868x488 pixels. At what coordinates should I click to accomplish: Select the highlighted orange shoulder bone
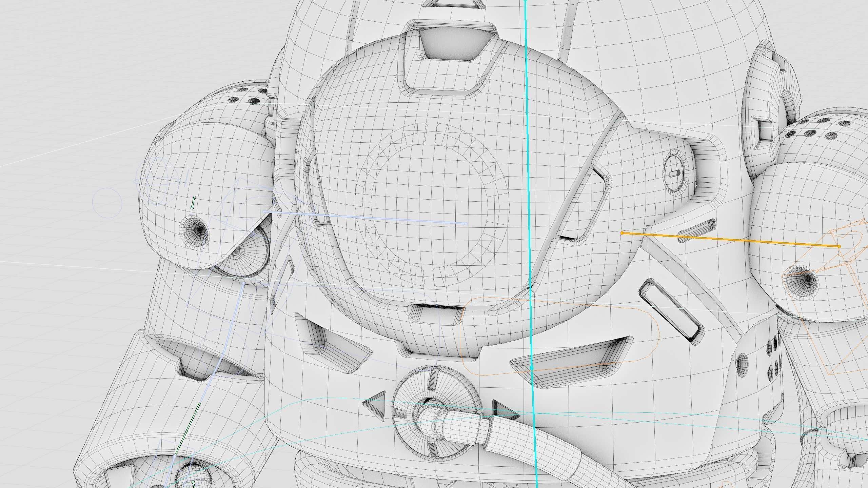(730, 240)
